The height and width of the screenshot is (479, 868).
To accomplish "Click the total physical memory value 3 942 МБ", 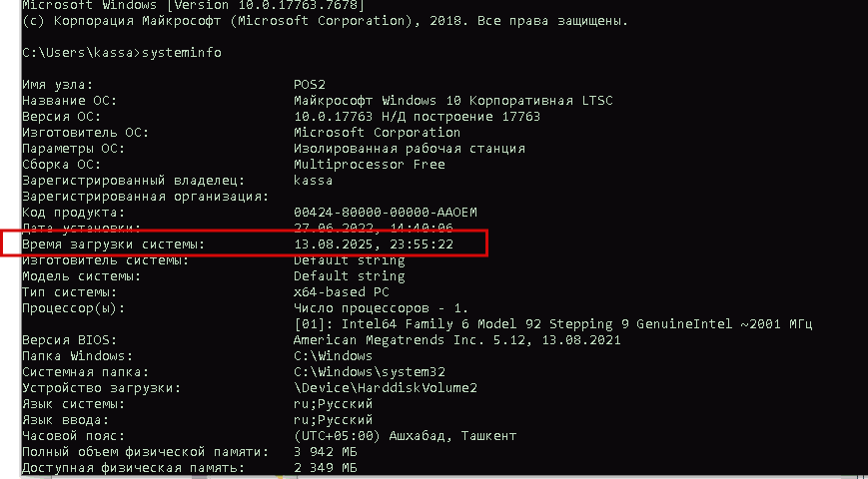I will click(325, 452).
